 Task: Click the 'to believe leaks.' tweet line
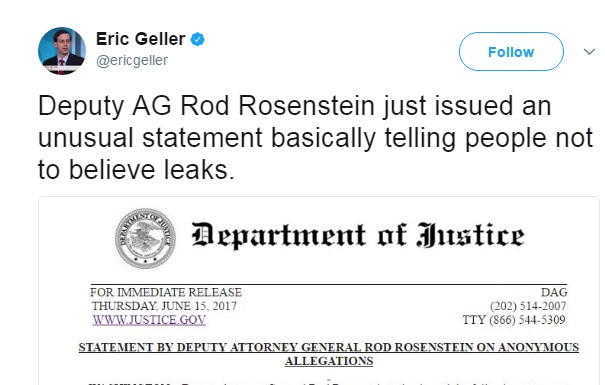(136, 170)
